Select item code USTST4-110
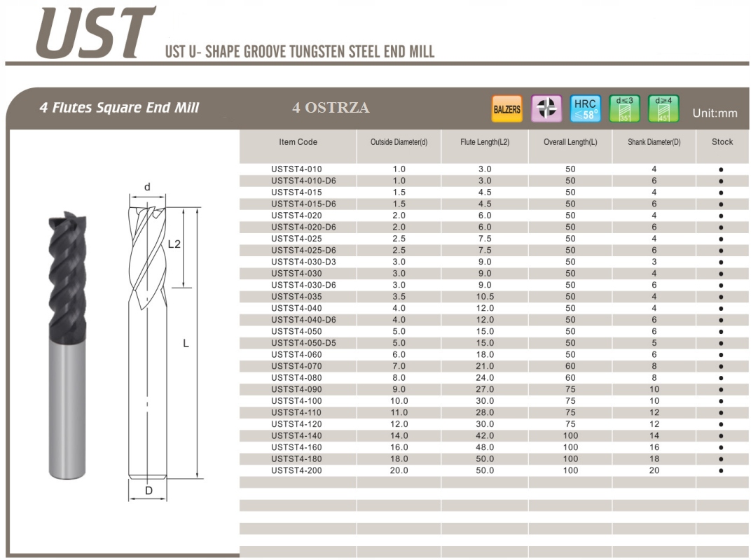The image size is (751, 560). point(296,412)
